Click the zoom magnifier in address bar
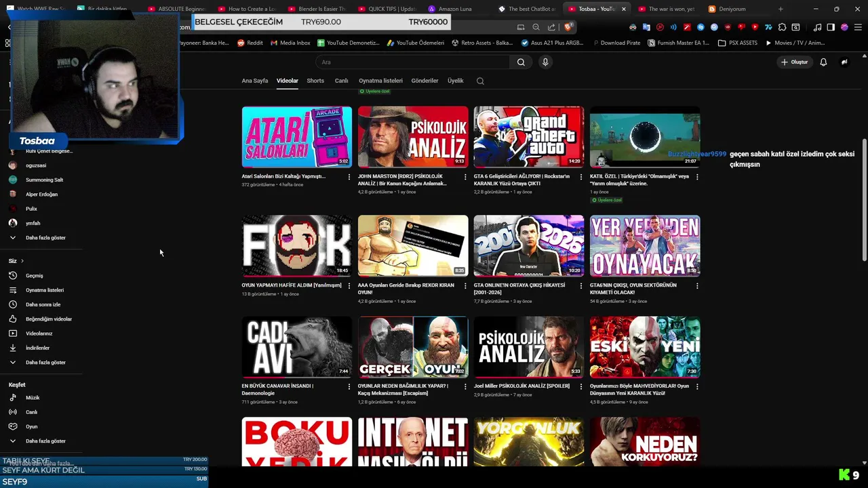Screen dimensions: 868x488 [536, 27]
